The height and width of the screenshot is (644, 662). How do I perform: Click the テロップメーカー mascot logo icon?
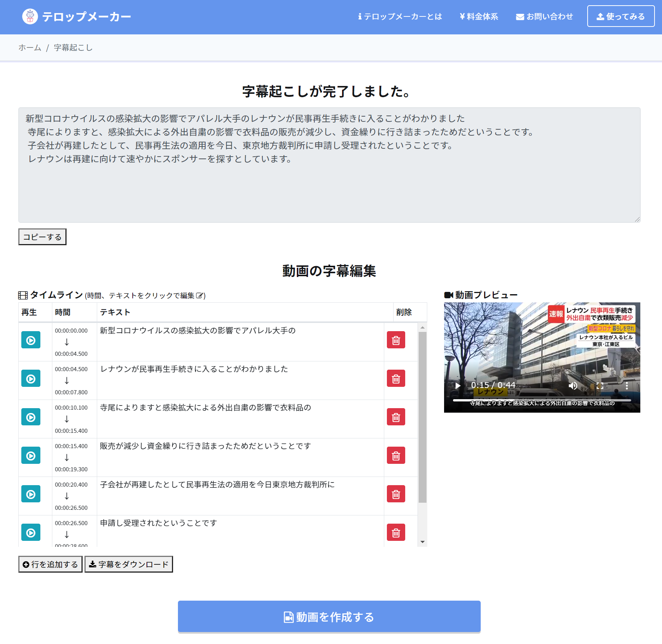pos(30,16)
